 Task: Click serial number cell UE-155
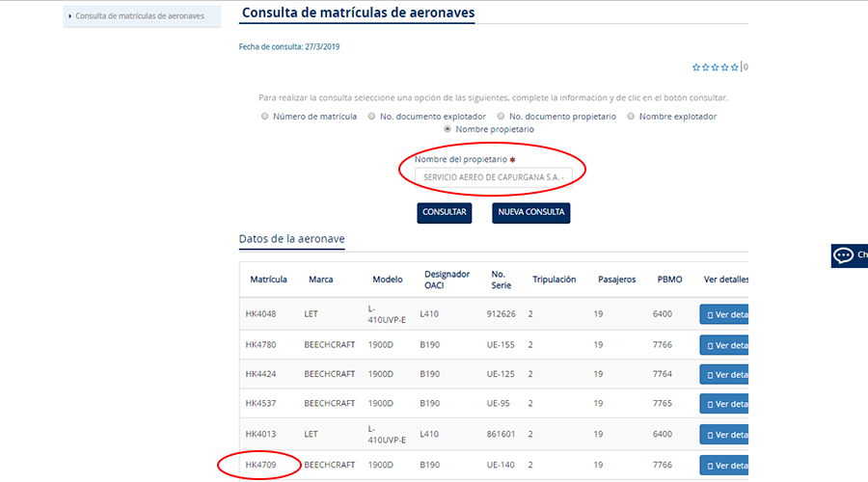501,345
